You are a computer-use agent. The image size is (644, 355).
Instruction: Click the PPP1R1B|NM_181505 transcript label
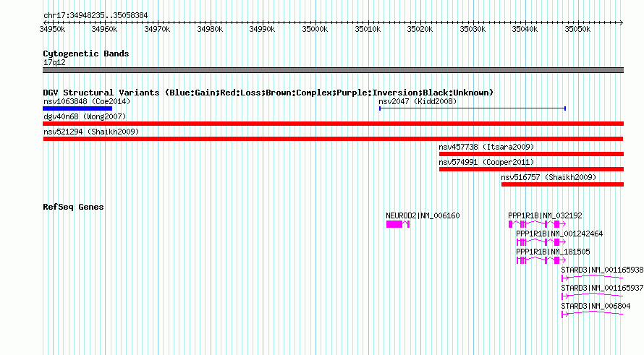click(x=553, y=252)
